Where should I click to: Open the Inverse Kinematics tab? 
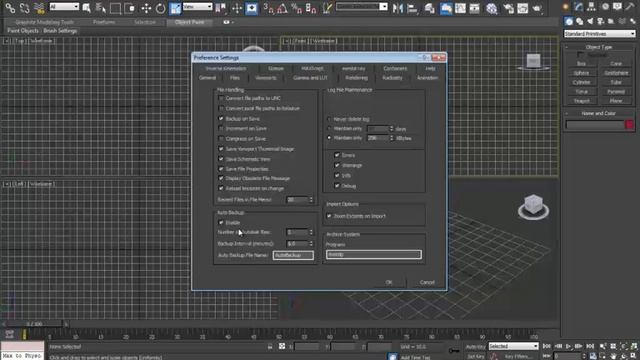click(226, 68)
